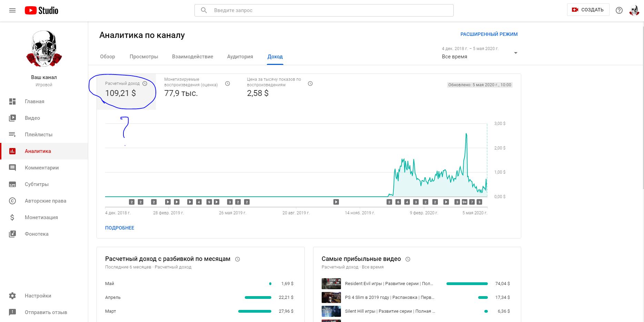Screen dimensions: 644x322
Task: Click Отправить отзыв feedback icon
Action: click(12, 312)
